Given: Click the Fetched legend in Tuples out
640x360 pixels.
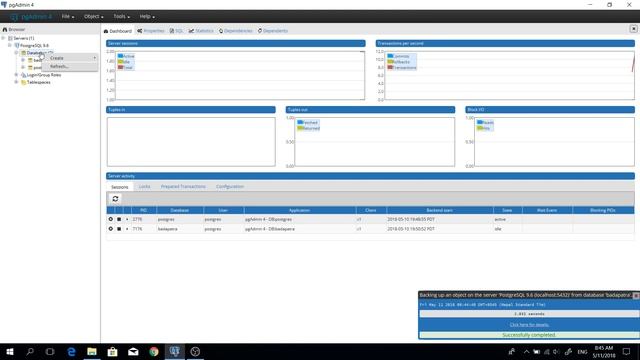Looking at the screenshot, I should point(308,122).
